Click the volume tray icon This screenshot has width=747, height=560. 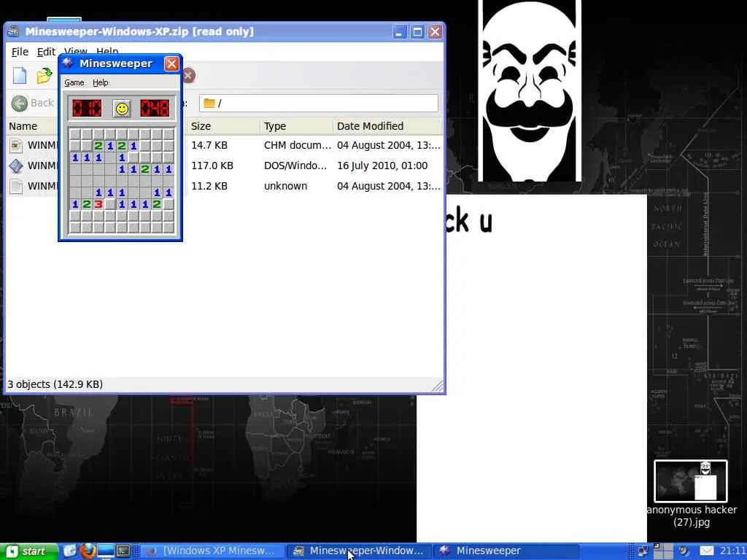click(684, 551)
